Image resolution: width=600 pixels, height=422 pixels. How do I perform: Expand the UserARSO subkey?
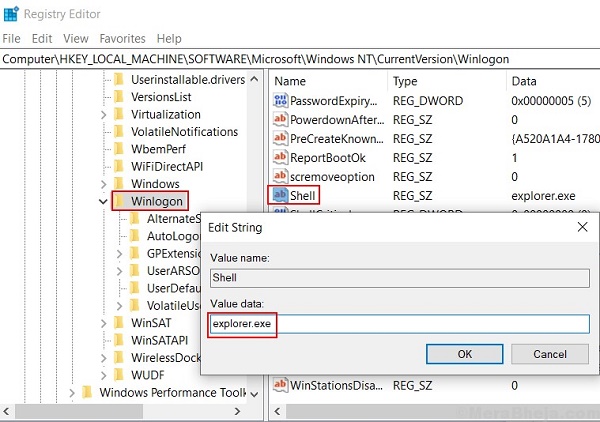[119, 271]
